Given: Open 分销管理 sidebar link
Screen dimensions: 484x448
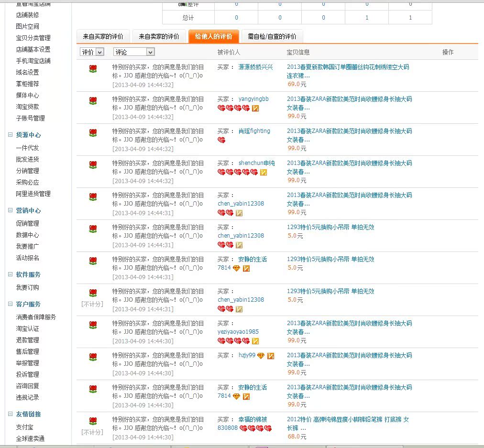Looking at the screenshot, I should (x=27, y=171).
